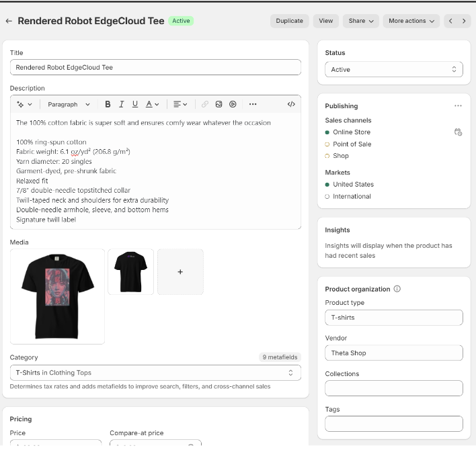Click the Collections input field
Screen dimensions: 476x454
[394, 388]
